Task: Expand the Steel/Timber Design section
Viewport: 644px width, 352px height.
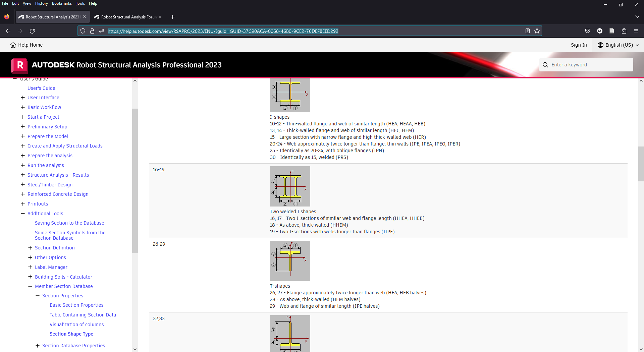Action: 22,185
